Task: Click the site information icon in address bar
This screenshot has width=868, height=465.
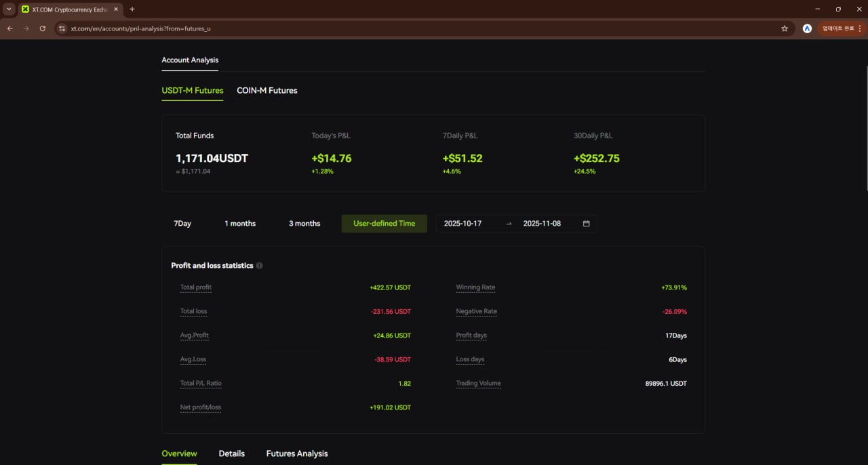Action: pos(62,28)
